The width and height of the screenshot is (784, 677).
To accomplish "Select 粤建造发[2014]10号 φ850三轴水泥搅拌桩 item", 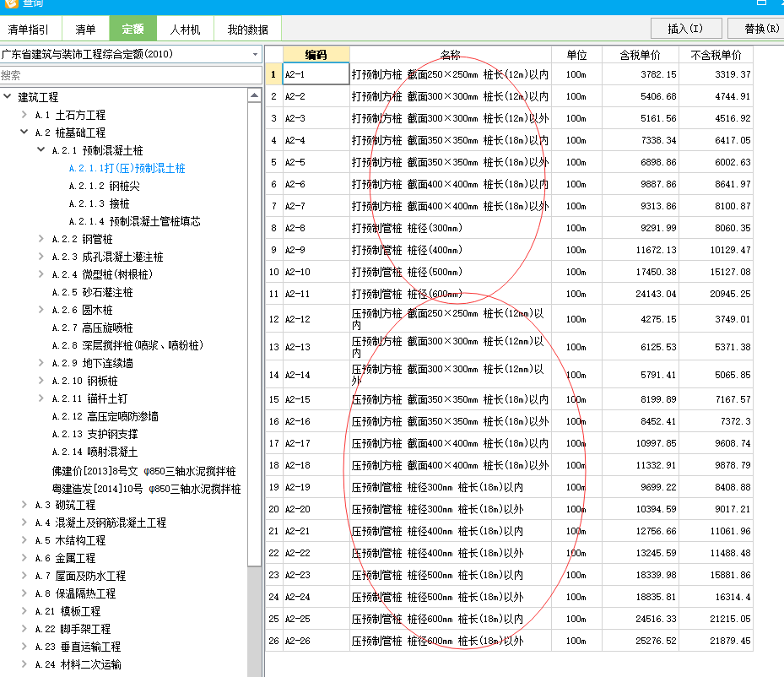I will [147, 489].
